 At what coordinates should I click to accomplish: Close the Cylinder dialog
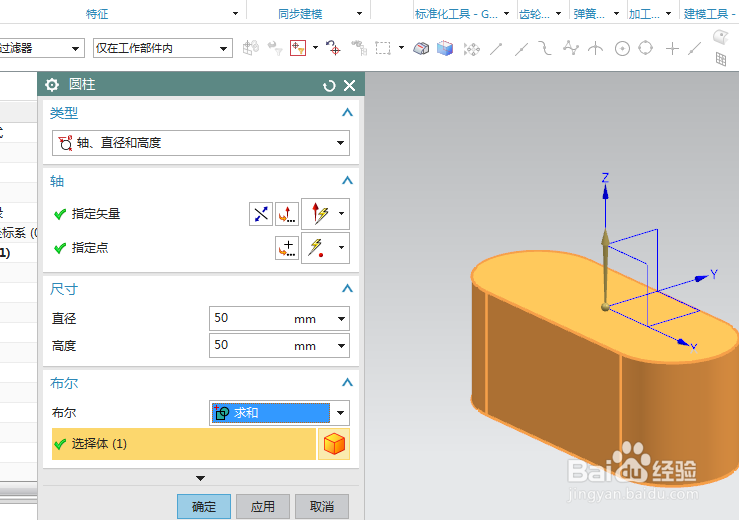pyautogui.click(x=349, y=85)
